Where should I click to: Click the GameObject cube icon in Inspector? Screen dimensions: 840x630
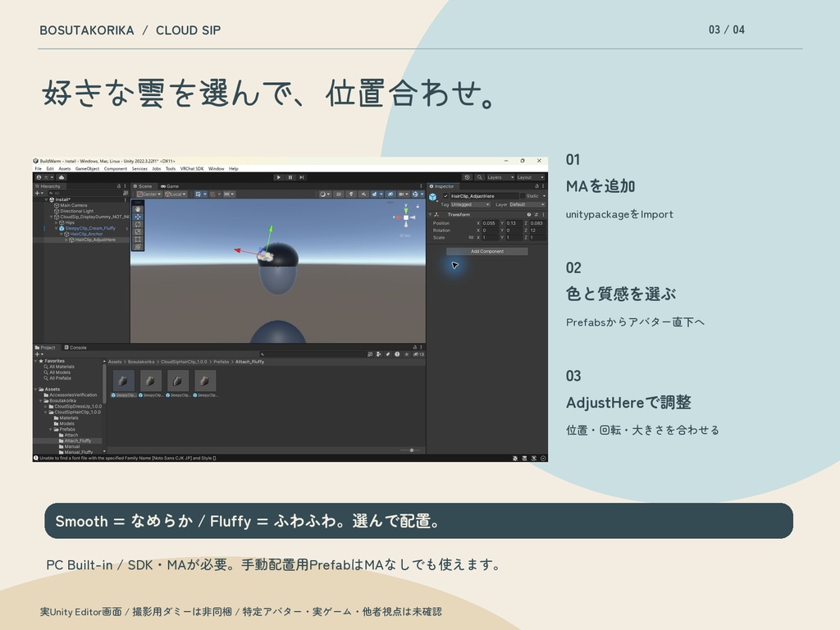click(x=433, y=197)
